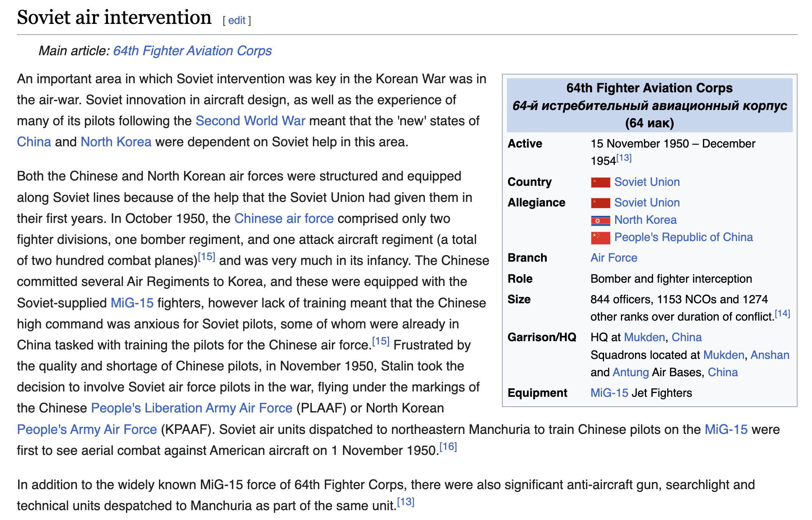The width and height of the screenshot is (812, 520).
Task: Open People's Liberation Army Air Force article
Action: 191,408
